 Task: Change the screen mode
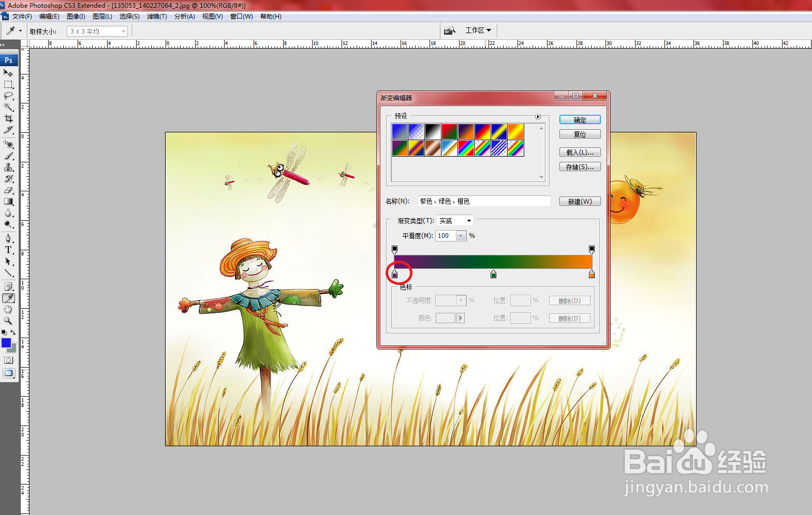click(x=8, y=373)
